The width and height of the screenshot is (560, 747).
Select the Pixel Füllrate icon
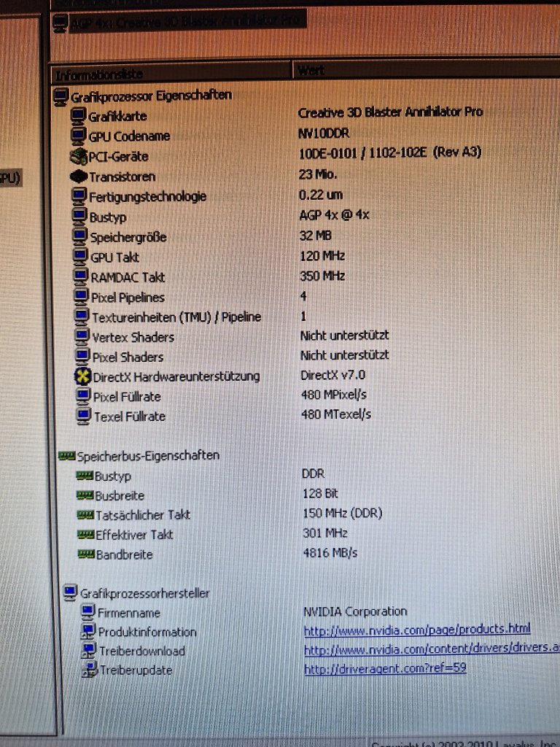pyautogui.click(x=83, y=396)
